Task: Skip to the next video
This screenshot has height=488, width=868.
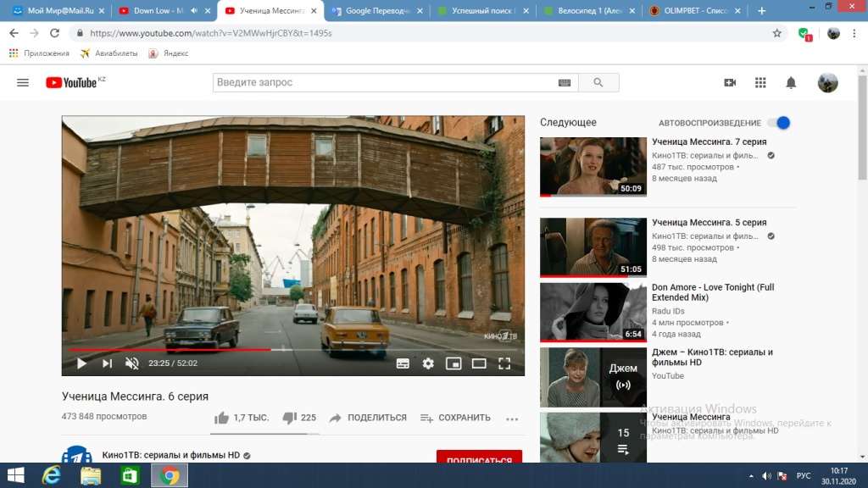Action: coord(107,363)
